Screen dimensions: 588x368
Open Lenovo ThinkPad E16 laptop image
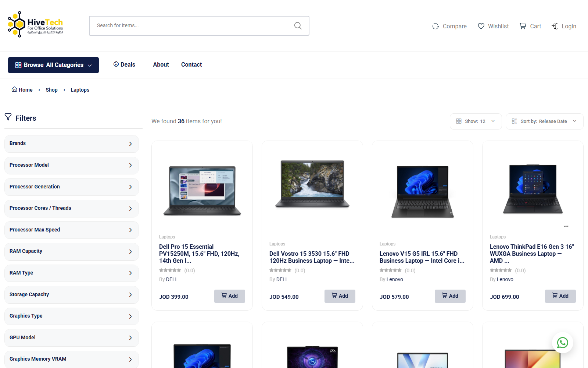[533, 189]
